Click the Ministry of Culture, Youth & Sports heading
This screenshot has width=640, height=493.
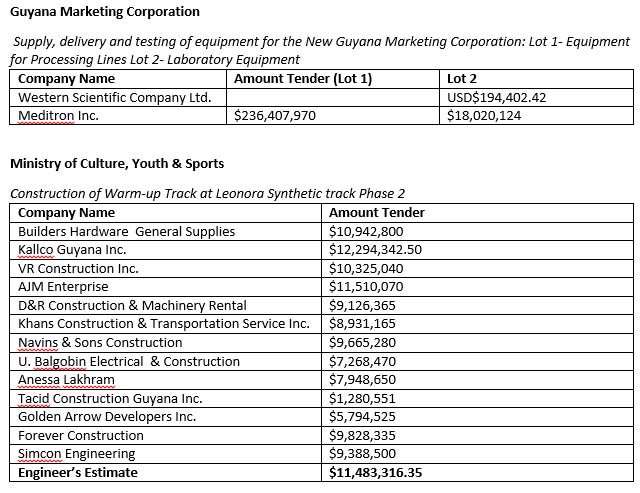point(116,163)
